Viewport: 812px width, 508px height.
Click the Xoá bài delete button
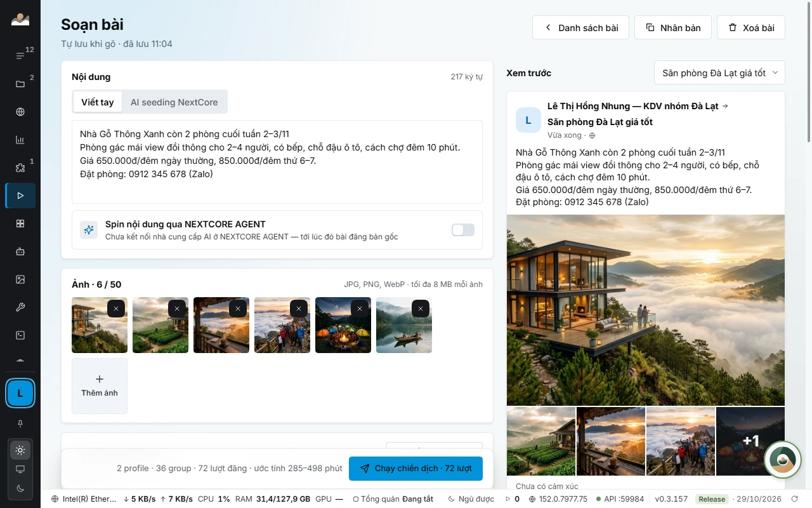(x=751, y=27)
